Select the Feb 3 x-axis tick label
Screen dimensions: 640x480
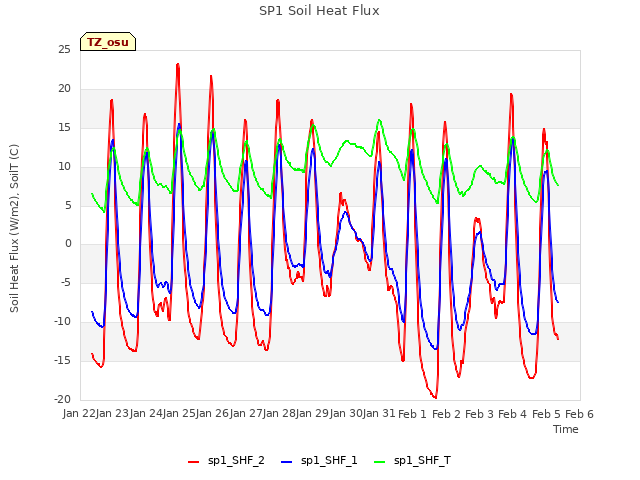point(479,414)
